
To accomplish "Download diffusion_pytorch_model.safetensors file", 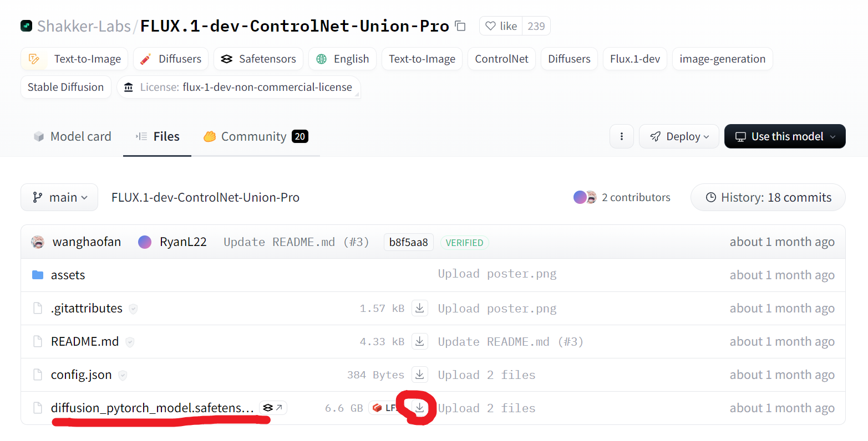I will (x=420, y=408).
